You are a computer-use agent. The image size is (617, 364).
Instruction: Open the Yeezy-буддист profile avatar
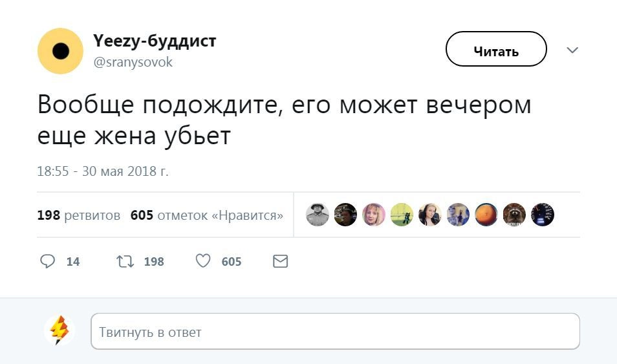(x=60, y=51)
